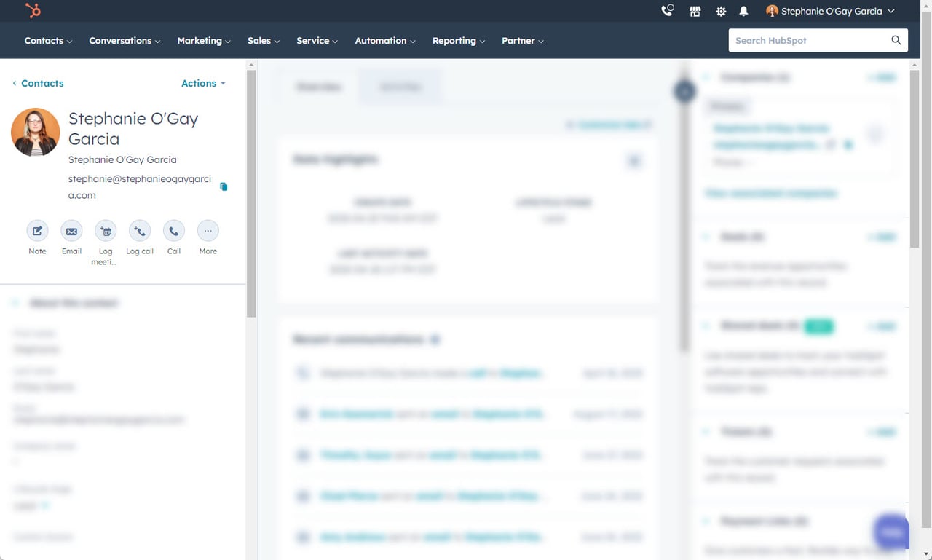The image size is (932, 560).
Task: Open the Reporting navigation menu
Action: [x=459, y=41]
